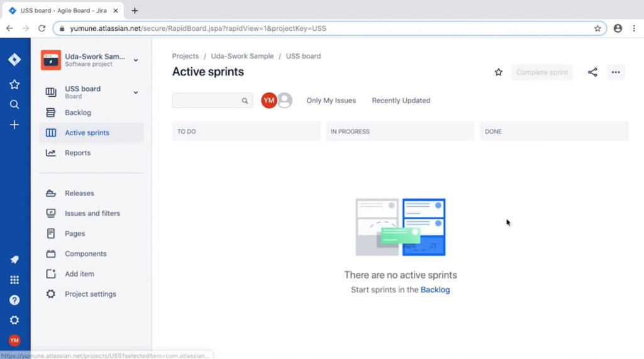
Task: Click the DONE column header
Action: 554,131
